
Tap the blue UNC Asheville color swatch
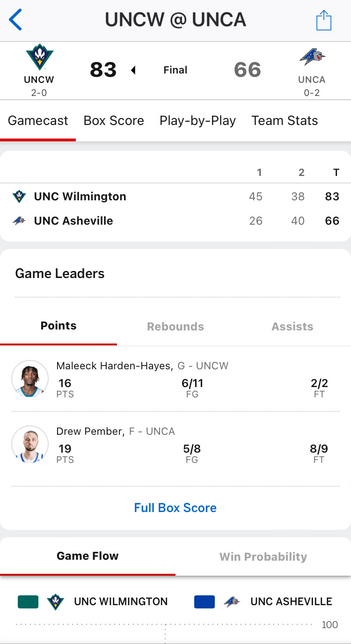pyautogui.click(x=205, y=602)
